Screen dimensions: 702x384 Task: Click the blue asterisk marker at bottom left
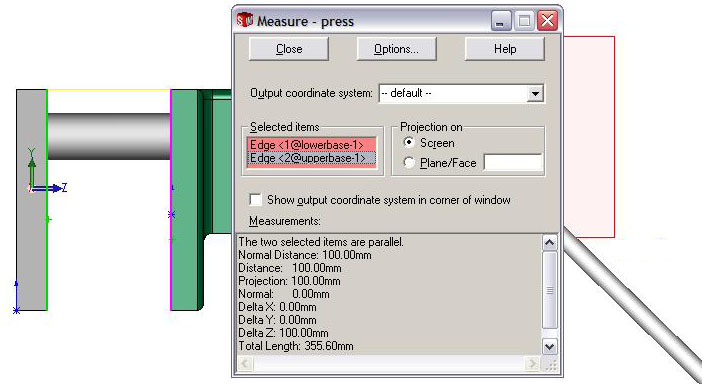[x=17, y=310]
